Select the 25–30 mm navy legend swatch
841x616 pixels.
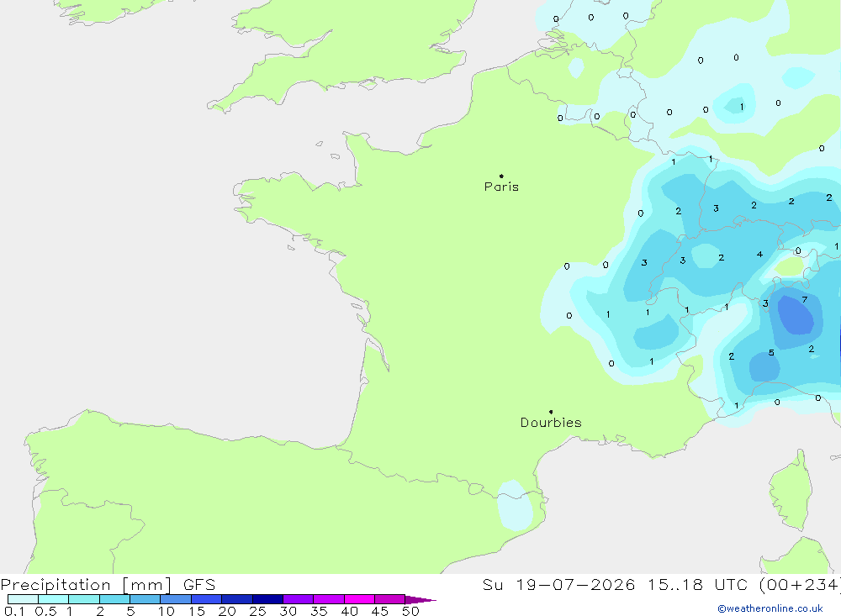[x=267, y=599]
